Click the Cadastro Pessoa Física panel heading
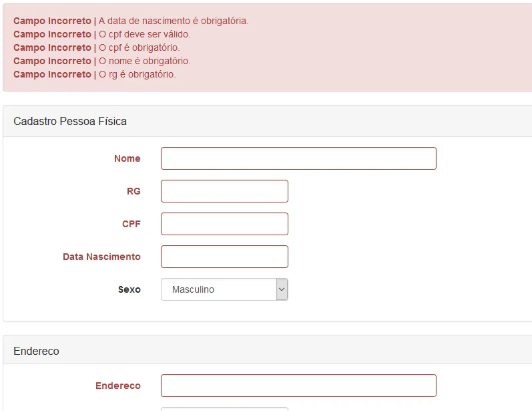This screenshot has height=411, width=532. 70,121
